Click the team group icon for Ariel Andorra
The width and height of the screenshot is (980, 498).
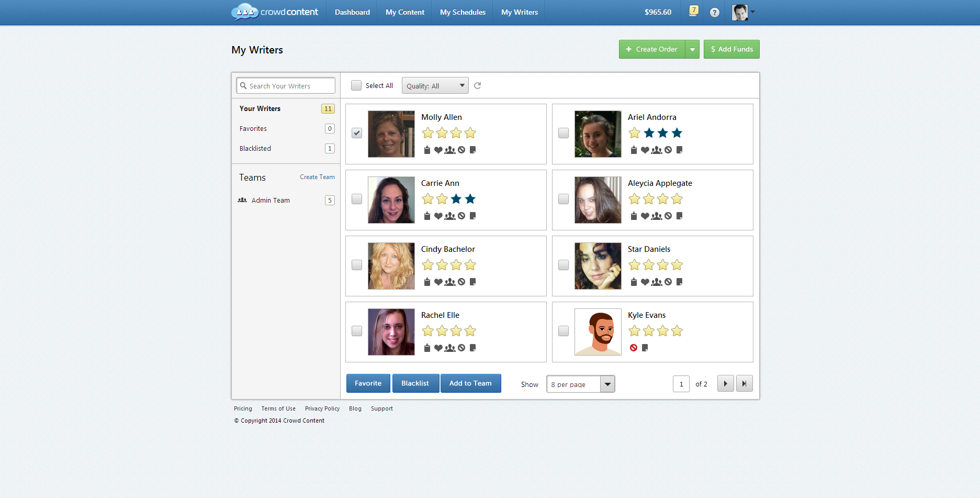coord(657,150)
